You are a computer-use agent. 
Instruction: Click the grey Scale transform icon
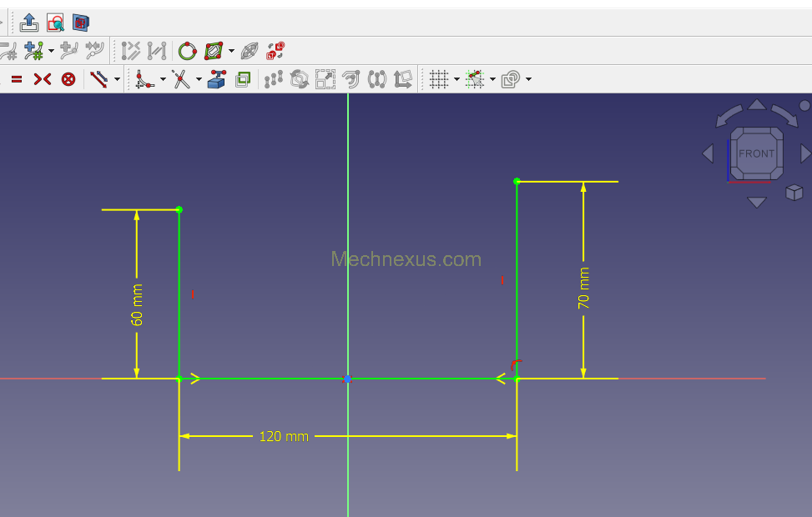[x=325, y=79]
